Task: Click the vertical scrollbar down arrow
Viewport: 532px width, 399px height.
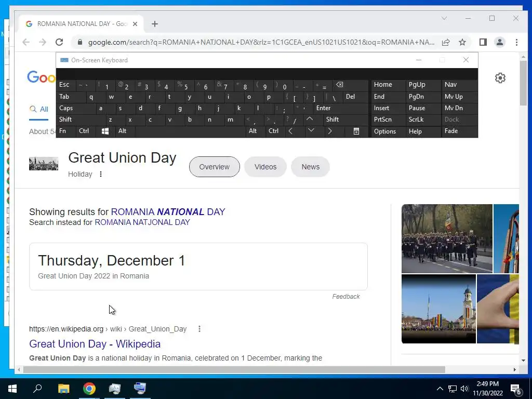Action: [x=524, y=361]
